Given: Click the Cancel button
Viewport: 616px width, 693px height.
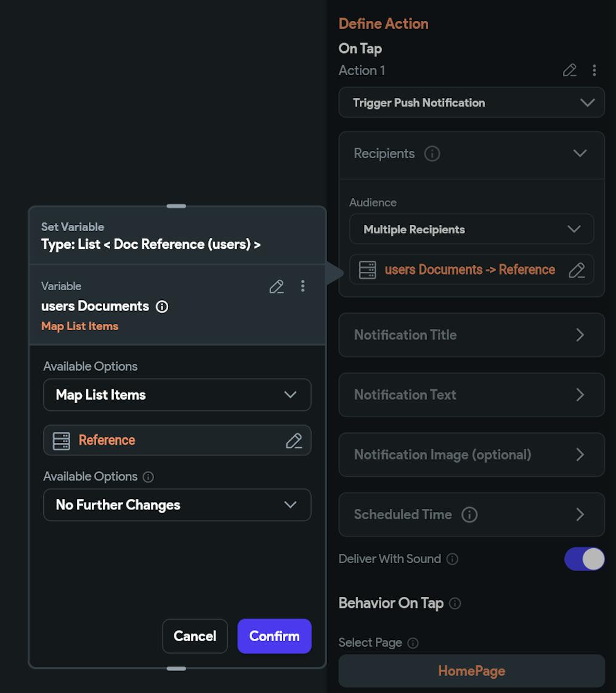Looking at the screenshot, I should tap(195, 636).
